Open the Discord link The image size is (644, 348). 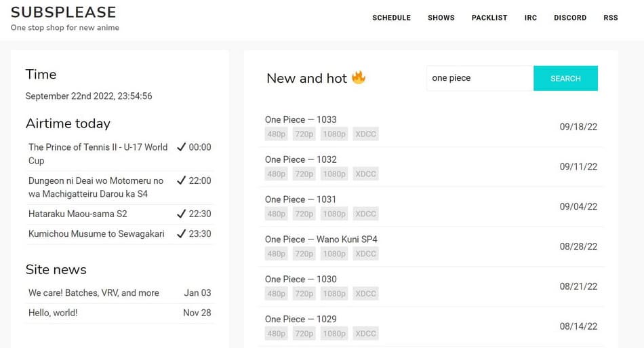click(569, 18)
